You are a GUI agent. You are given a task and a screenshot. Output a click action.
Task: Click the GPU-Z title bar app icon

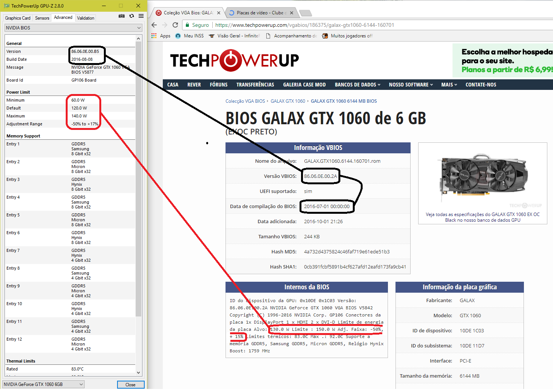(x=6, y=6)
